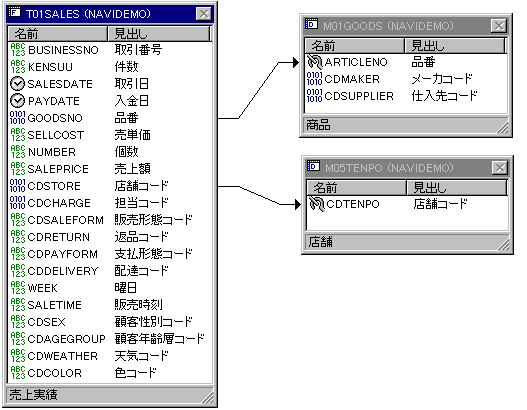
Task: Click 名前 column header in M05TENPO
Action: (x=356, y=188)
